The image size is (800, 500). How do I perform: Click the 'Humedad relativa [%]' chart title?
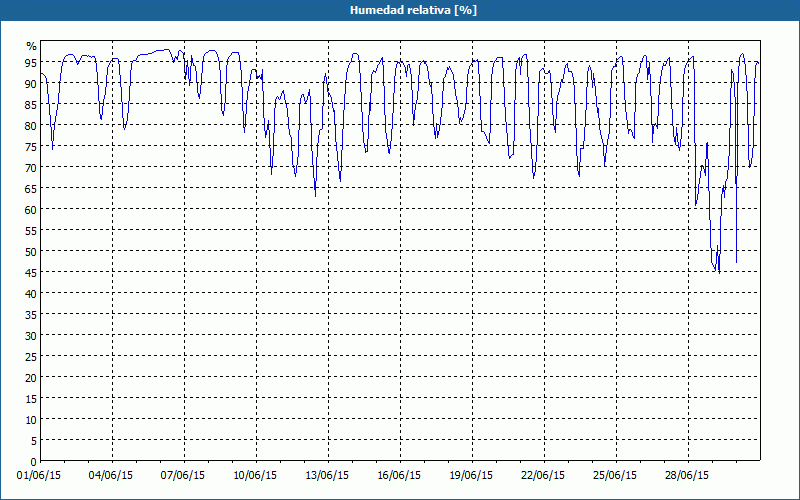coord(413,10)
